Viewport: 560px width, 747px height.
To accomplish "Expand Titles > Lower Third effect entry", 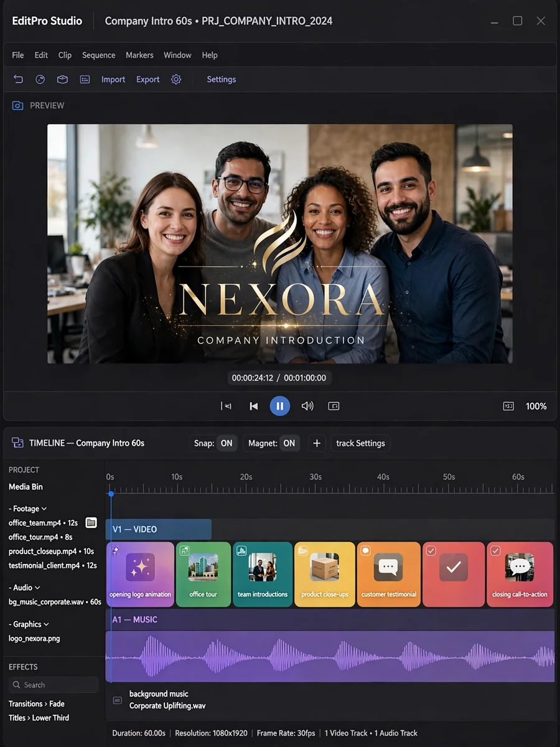I will [39, 718].
